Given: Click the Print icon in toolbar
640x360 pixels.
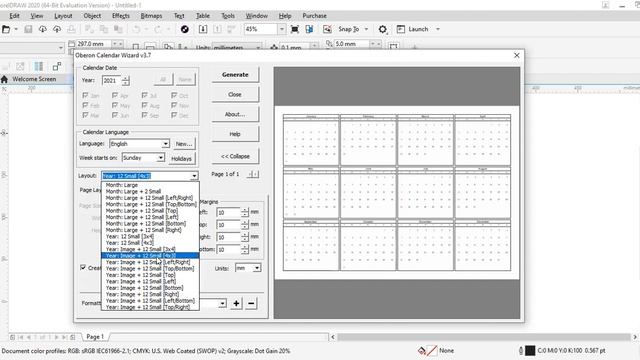Looking at the screenshot, I should coord(71,29).
